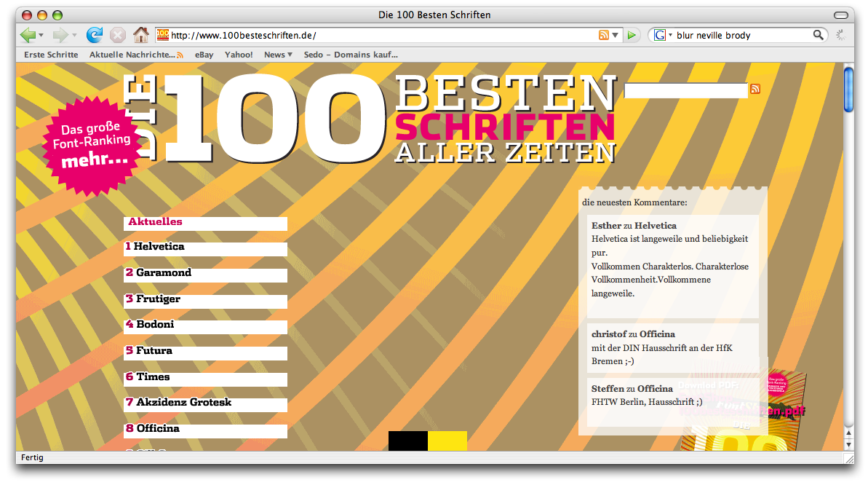Open the Back button history dropdown arrow

coord(41,36)
